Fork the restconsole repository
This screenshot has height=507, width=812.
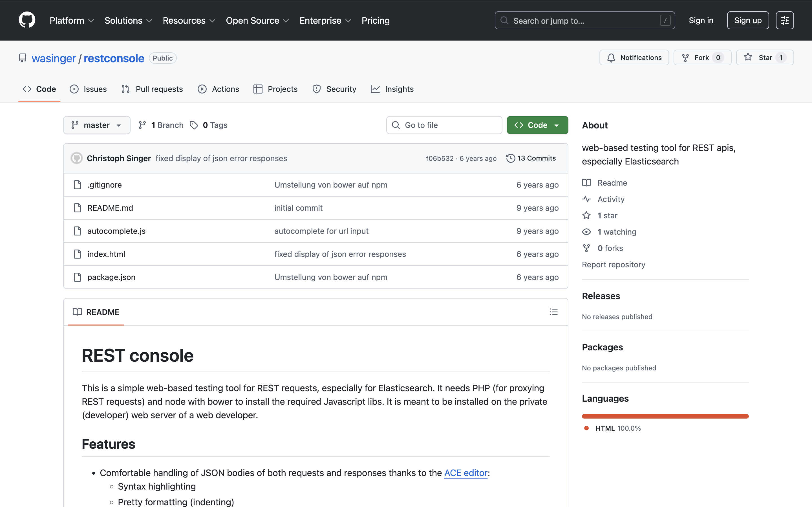[701, 58]
